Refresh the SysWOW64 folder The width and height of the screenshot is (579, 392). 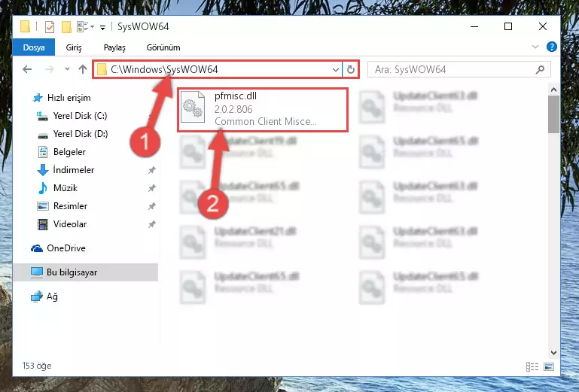(350, 69)
